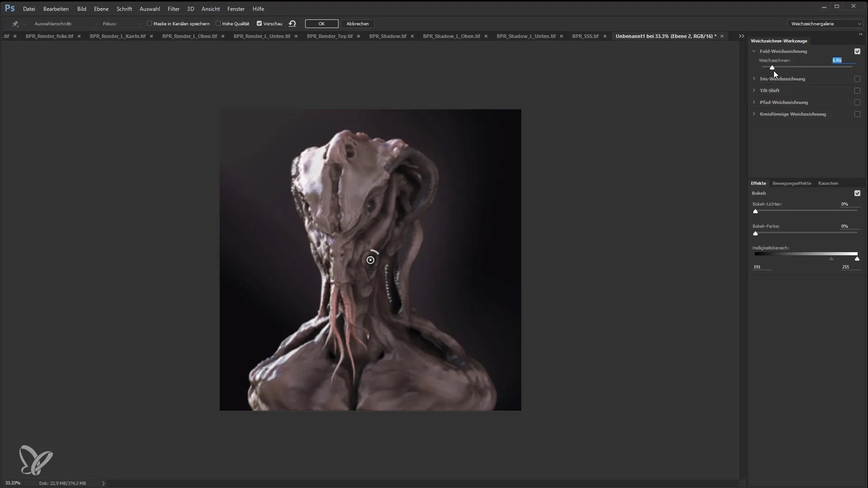Show hidden document tabs via double-arrow icon
Image resolution: width=868 pixels, height=488 pixels.
[x=741, y=36]
